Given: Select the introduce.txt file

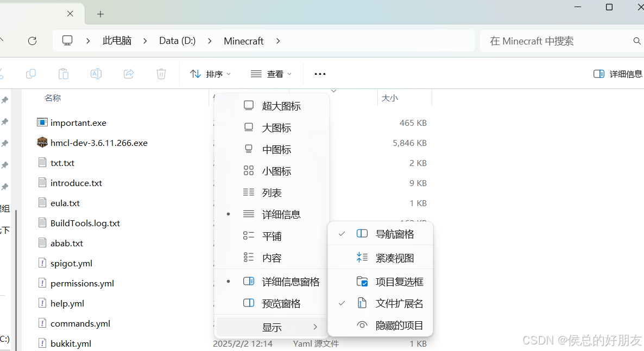Looking at the screenshot, I should [76, 183].
